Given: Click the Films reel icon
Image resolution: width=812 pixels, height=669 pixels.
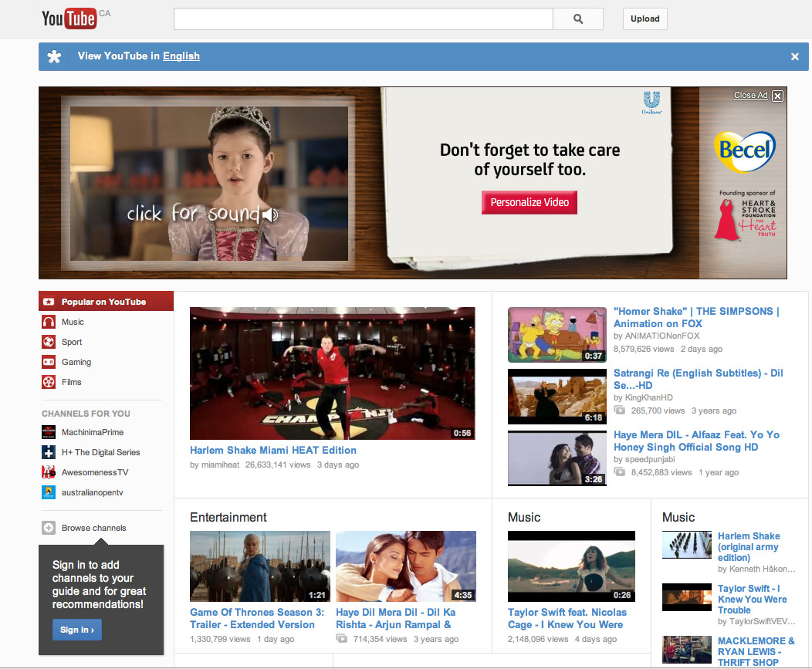Looking at the screenshot, I should (49, 382).
